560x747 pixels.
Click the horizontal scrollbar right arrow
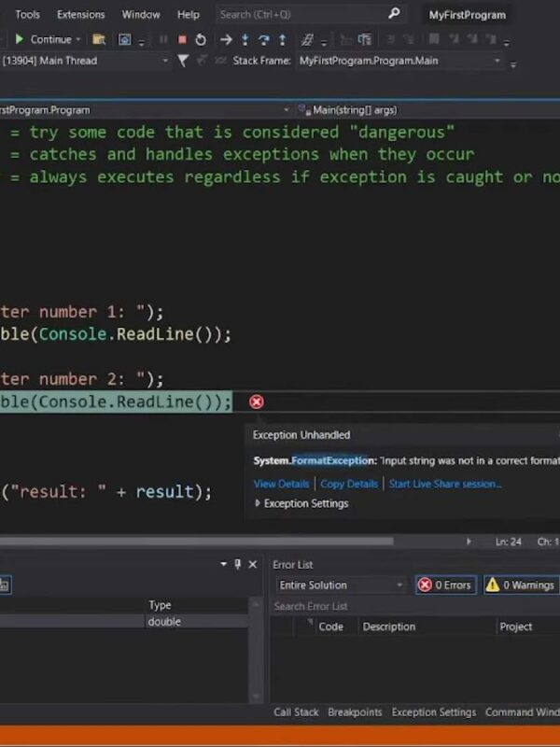click(x=469, y=542)
